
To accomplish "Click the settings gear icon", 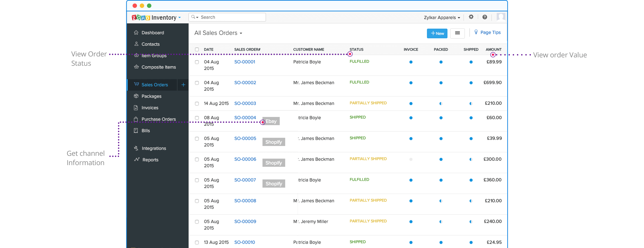I will [x=471, y=17].
